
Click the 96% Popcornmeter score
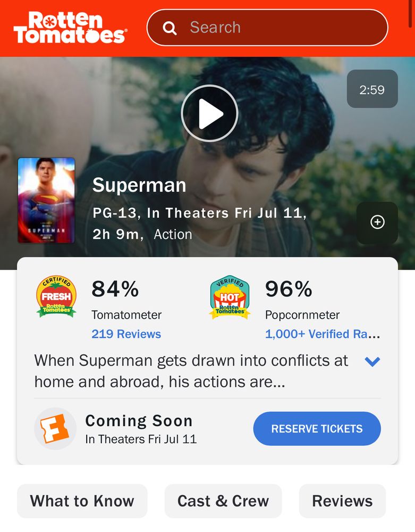[289, 289]
